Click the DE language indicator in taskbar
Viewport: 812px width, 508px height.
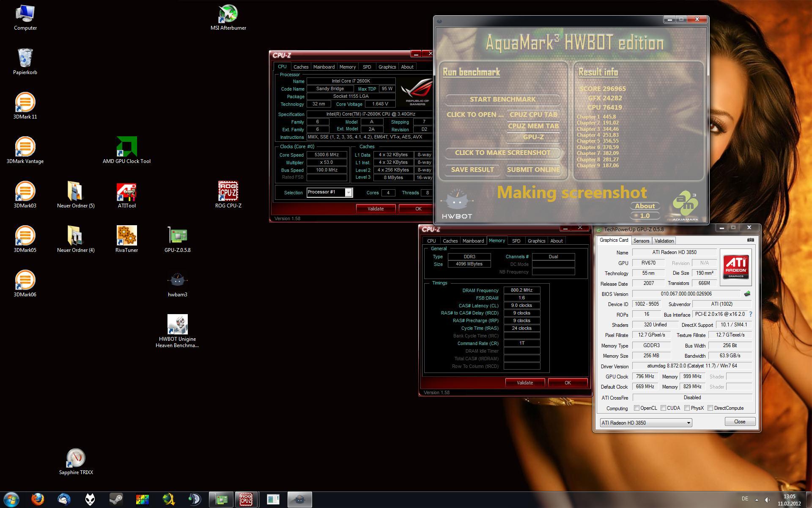[x=745, y=499]
